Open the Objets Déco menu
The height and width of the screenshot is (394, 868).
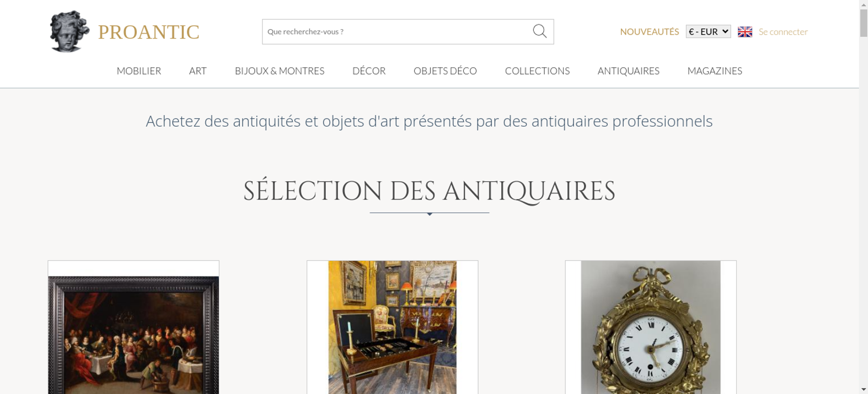point(445,71)
